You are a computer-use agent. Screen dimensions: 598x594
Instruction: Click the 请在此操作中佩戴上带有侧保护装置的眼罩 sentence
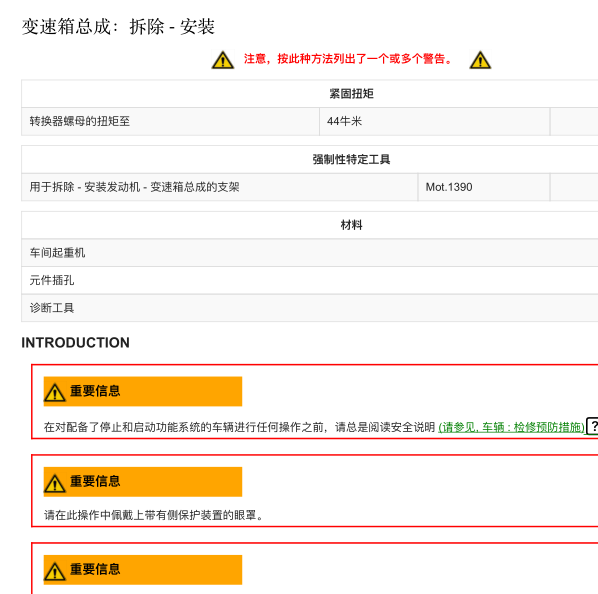[x=154, y=515]
